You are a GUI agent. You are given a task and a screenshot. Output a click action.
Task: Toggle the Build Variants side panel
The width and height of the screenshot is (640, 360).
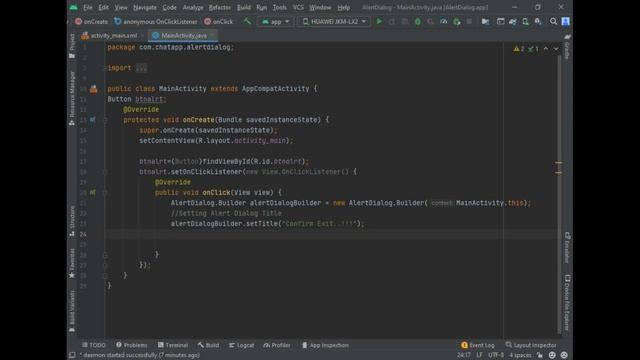(72, 311)
